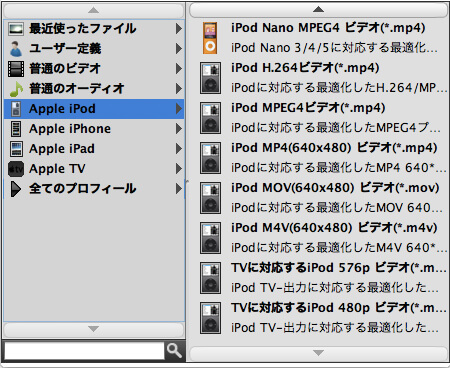Open the ユーザー定義 category
Screen dimensions: 450x368
tap(94, 49)
